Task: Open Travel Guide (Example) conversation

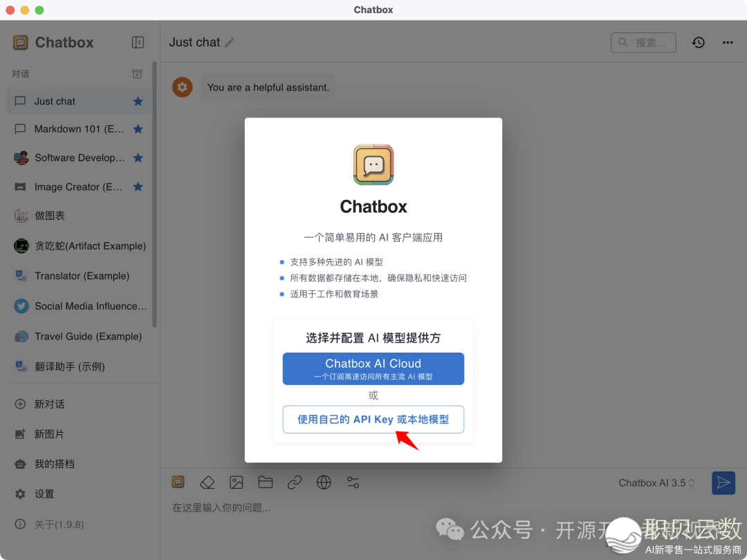Action: click(x=79, y=336)
